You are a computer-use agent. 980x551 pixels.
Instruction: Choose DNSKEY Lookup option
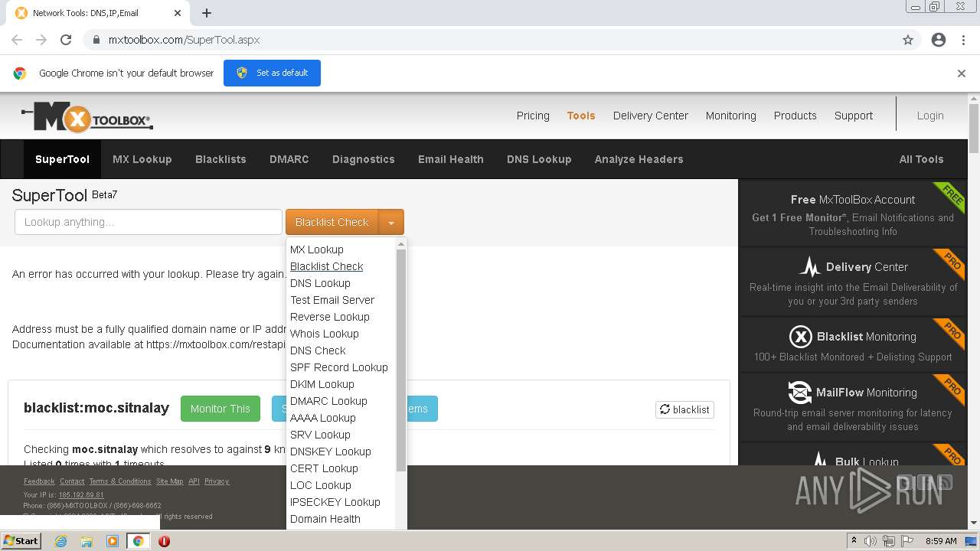(331, 452)
